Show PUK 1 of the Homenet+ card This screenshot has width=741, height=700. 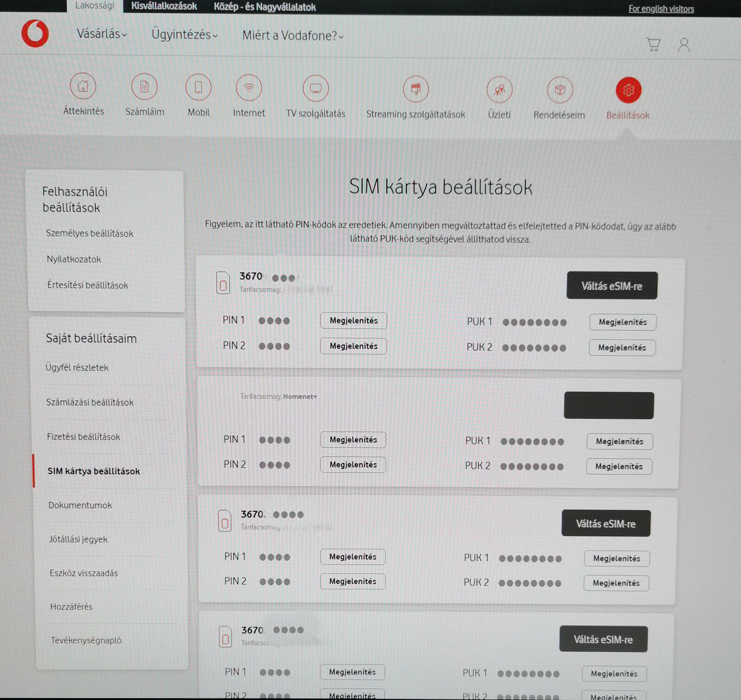(619, 441)
